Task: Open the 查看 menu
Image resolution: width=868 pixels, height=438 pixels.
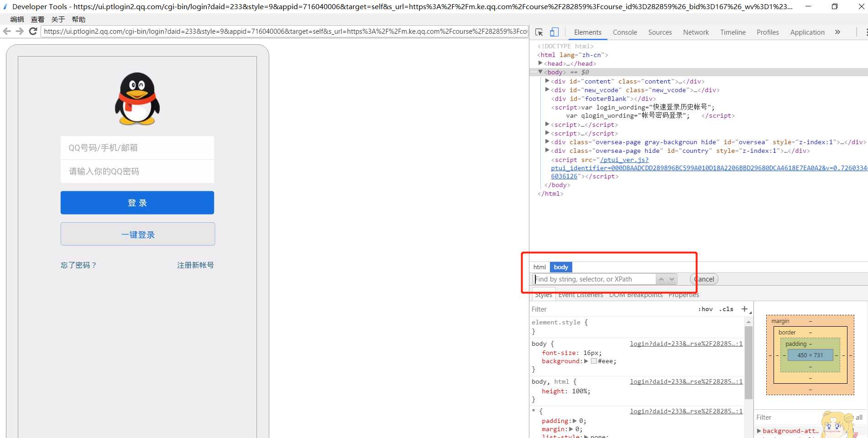Action: (x=37, y=19)
